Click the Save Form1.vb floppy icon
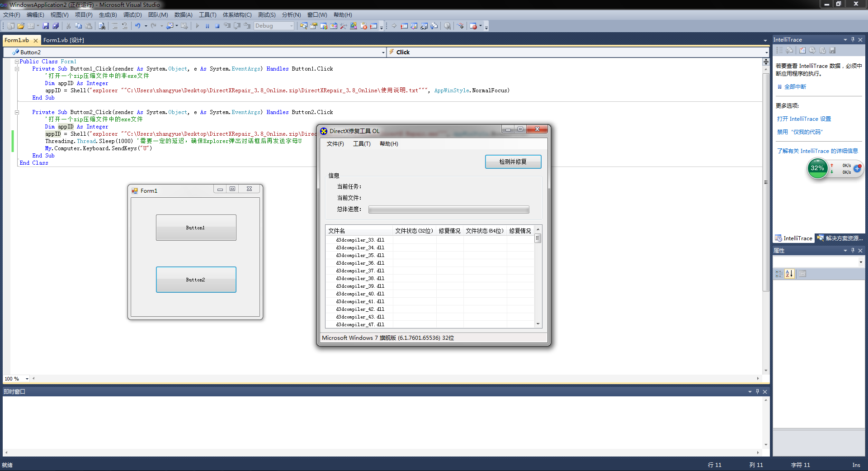 (46, 26)
